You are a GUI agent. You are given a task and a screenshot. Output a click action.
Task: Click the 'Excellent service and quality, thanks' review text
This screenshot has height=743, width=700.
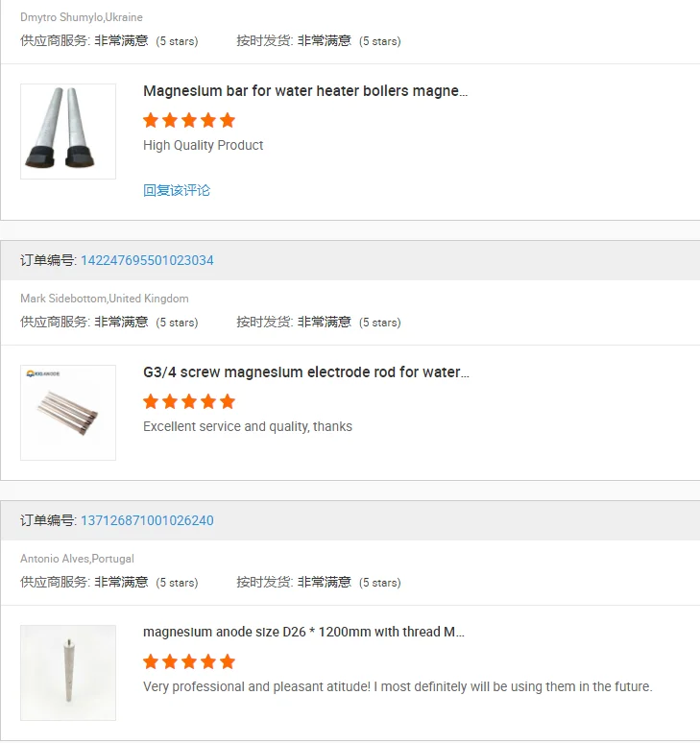248,426
